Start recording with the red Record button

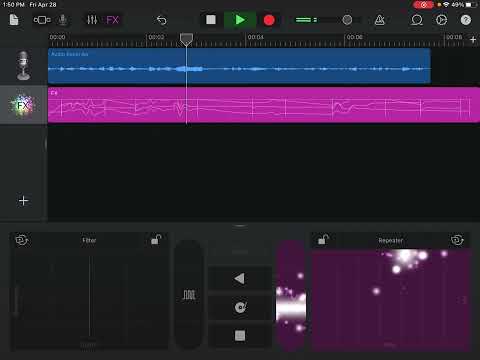pyautogui.click(x=269, y=20)
